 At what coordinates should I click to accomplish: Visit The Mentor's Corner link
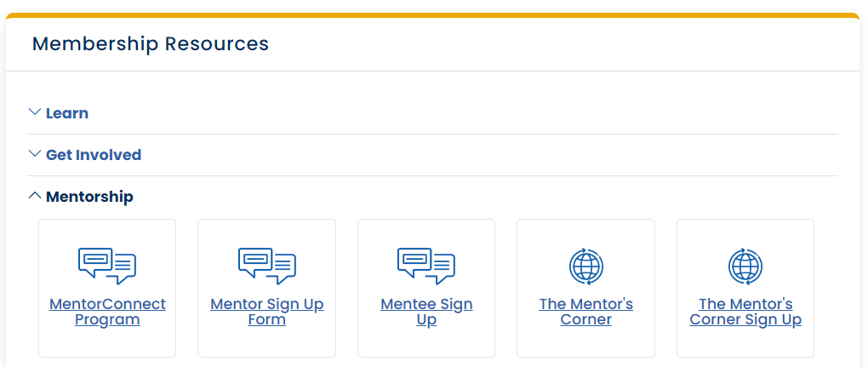[585, 312]
